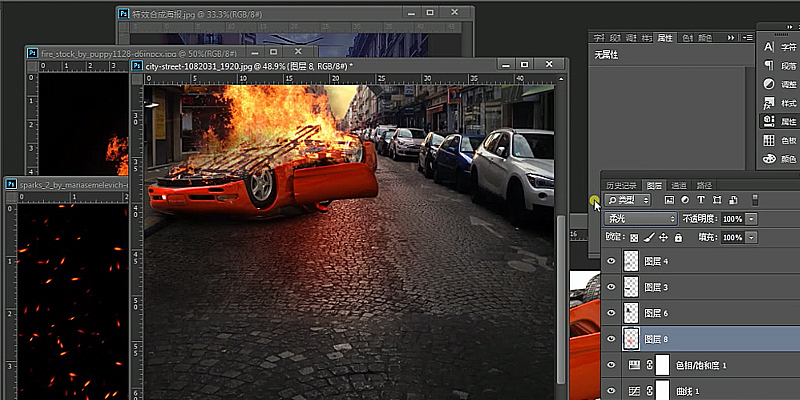Lock layer position move icon
This screenshot has height=400, width=800.
663,237
